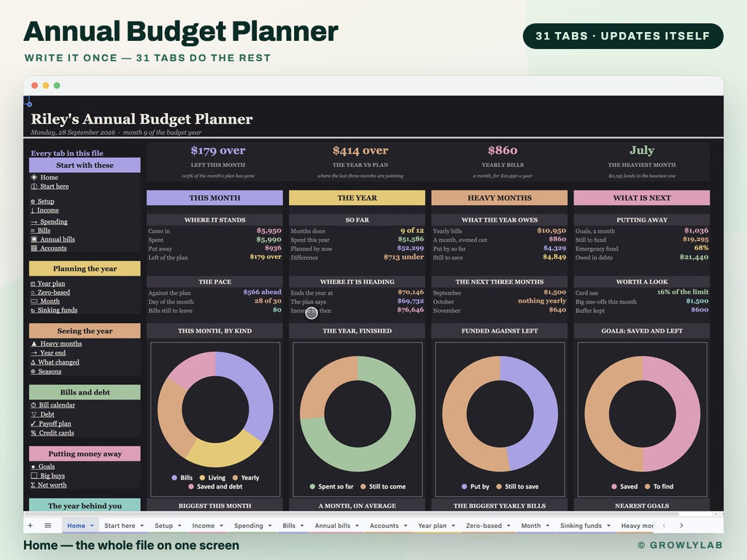Select the Came in value $5,950

pos(268,230)
